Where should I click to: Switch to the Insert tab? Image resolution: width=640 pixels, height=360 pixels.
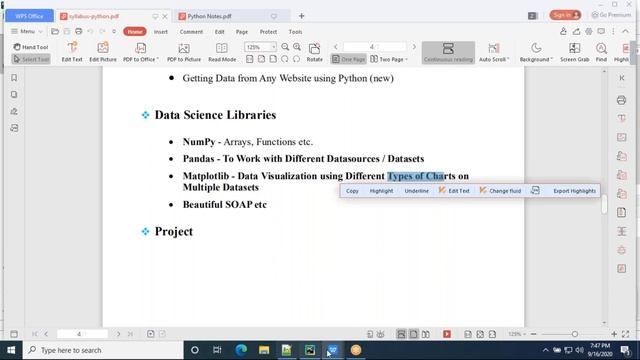tap(161, 32)
